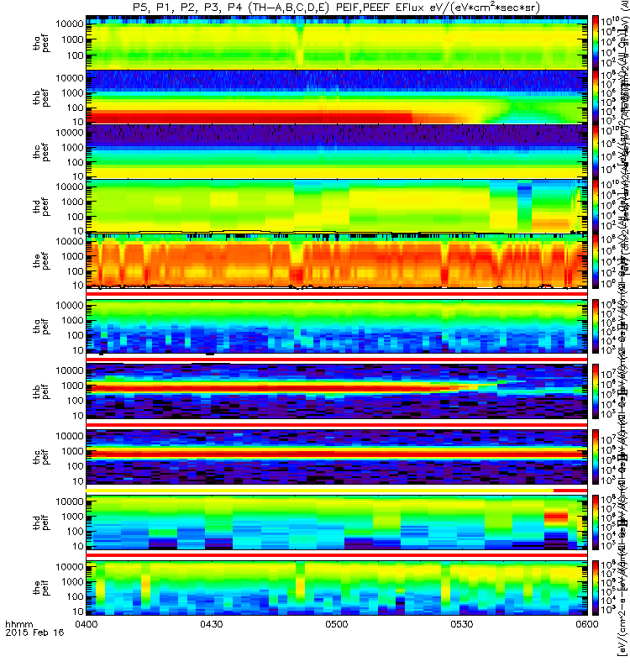Click inside the the peef spectrogram
Screen dimensions: 630x672
pyautogui.click(x=337, y=260)
